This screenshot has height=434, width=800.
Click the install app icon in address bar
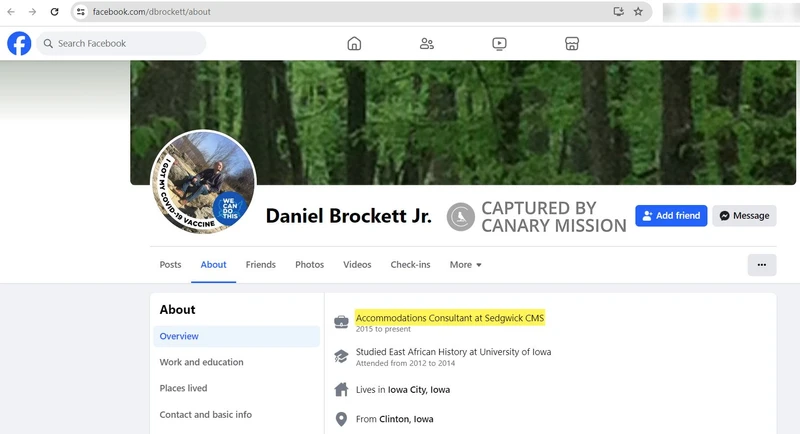(618, 12)
